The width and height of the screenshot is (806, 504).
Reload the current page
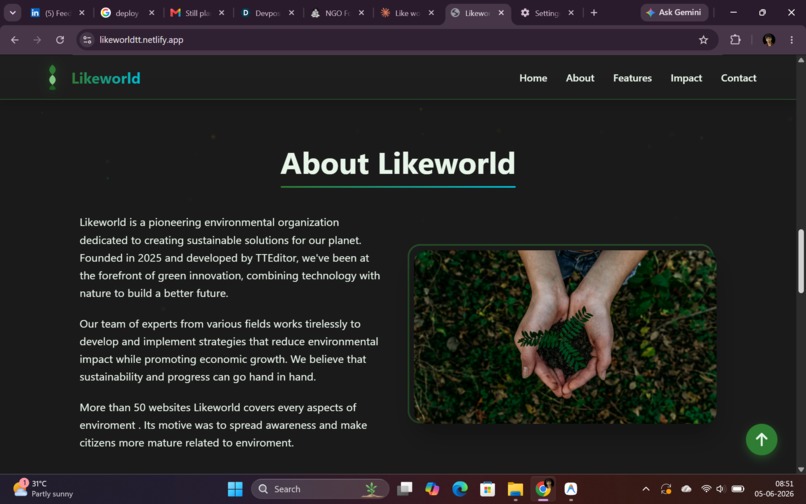click(x=60, y=40)
